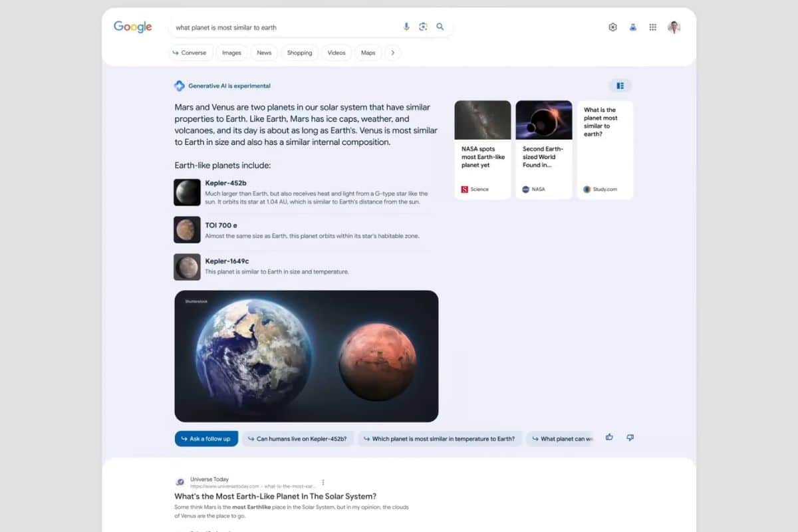Click the Science source icon
The image size is (798, 532).
point(465,190)
